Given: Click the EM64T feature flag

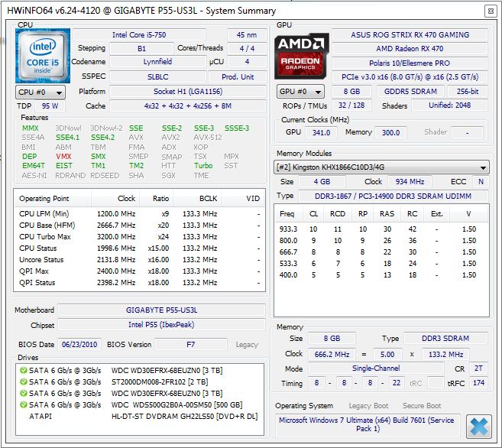Looking at the screenshot, I should [34, 166].
